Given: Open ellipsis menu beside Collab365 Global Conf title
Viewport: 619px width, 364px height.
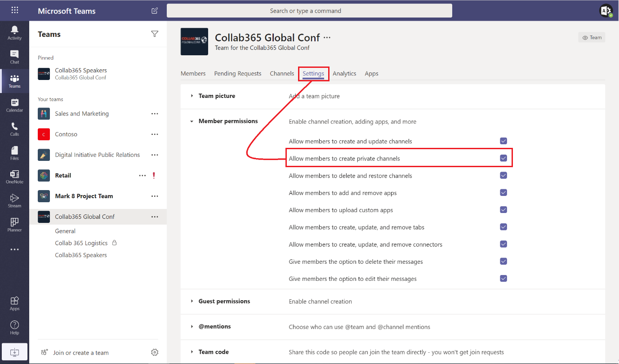Looking at the screenshot, I should click(327, 38).
